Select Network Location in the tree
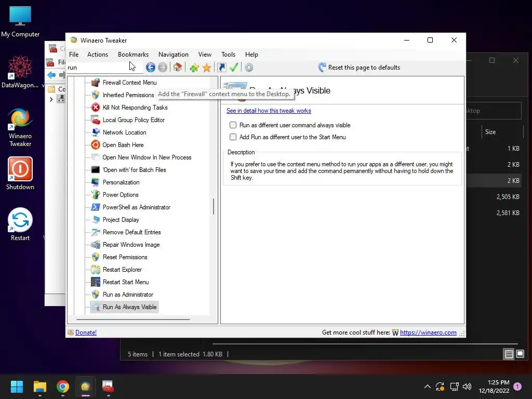The height and width of the screenshot is (399, 532). pos(124,132)
